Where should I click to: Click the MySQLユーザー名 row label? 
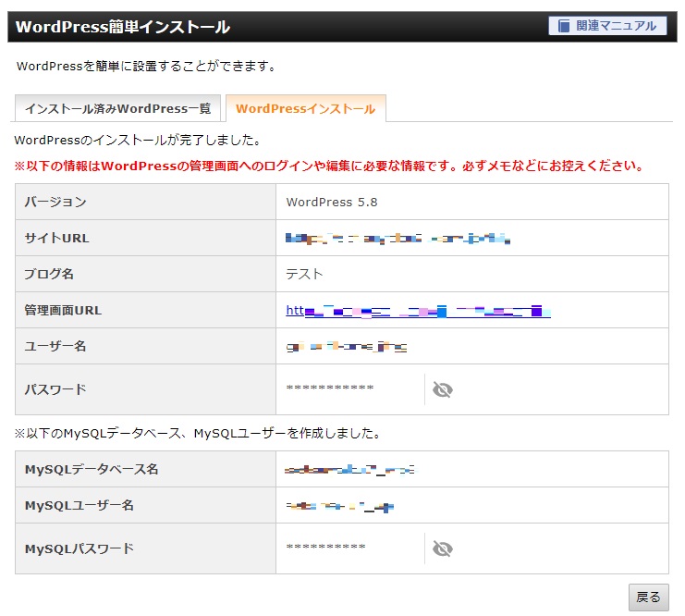tap(80, 505)
